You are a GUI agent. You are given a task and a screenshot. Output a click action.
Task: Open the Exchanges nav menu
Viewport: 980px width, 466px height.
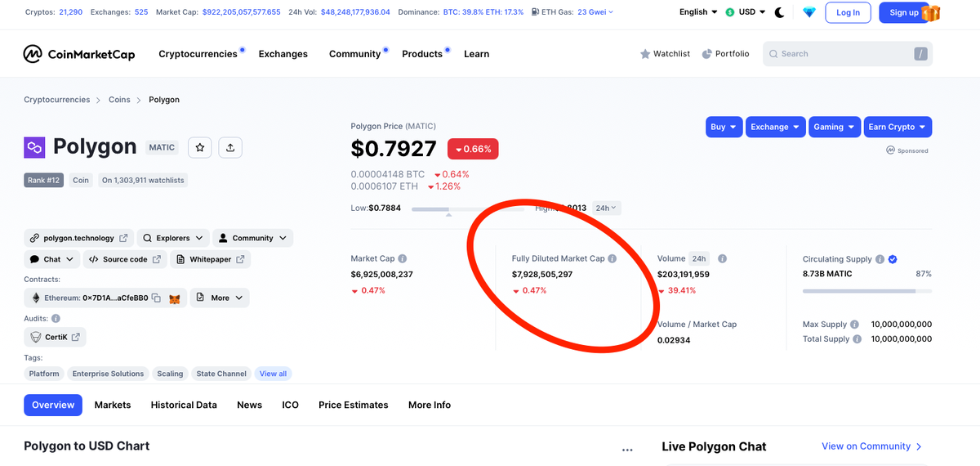[x=283, y=54]
